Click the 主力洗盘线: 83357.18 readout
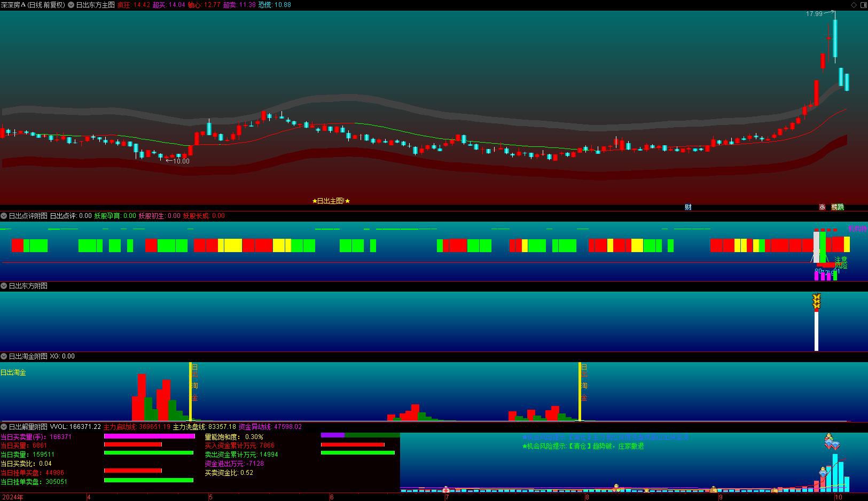The image size is (868, 501). point(204,427)
